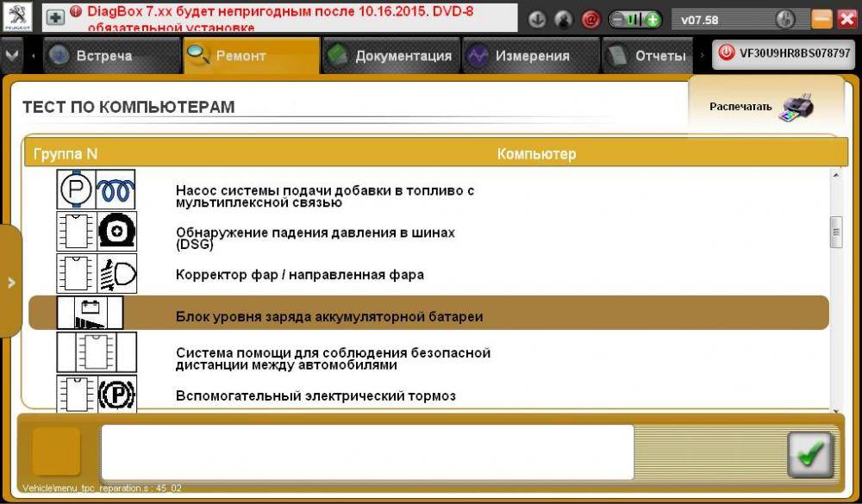Go to the Отчеты tab
Image resolution: width=862 pixels, height=504 pixels.
click(648, 56)
